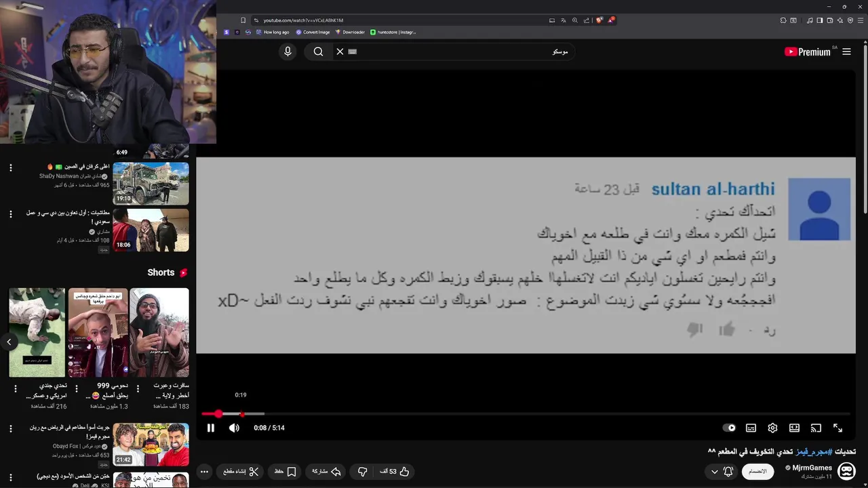
Task: Turn on subtitles in the player
Action: pos(751,428)
